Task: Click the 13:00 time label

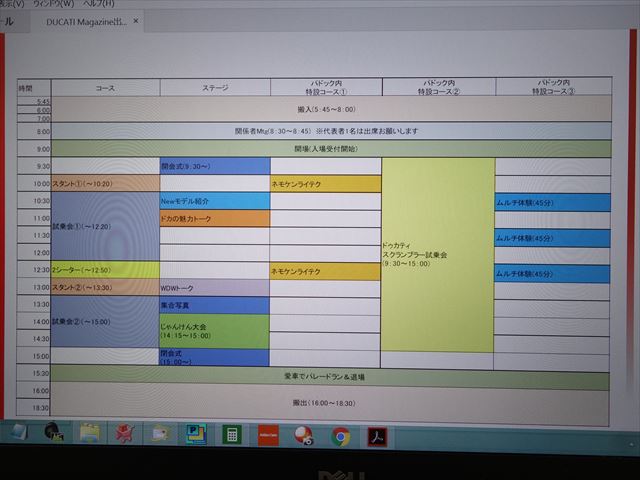Action: click(41, 287)
